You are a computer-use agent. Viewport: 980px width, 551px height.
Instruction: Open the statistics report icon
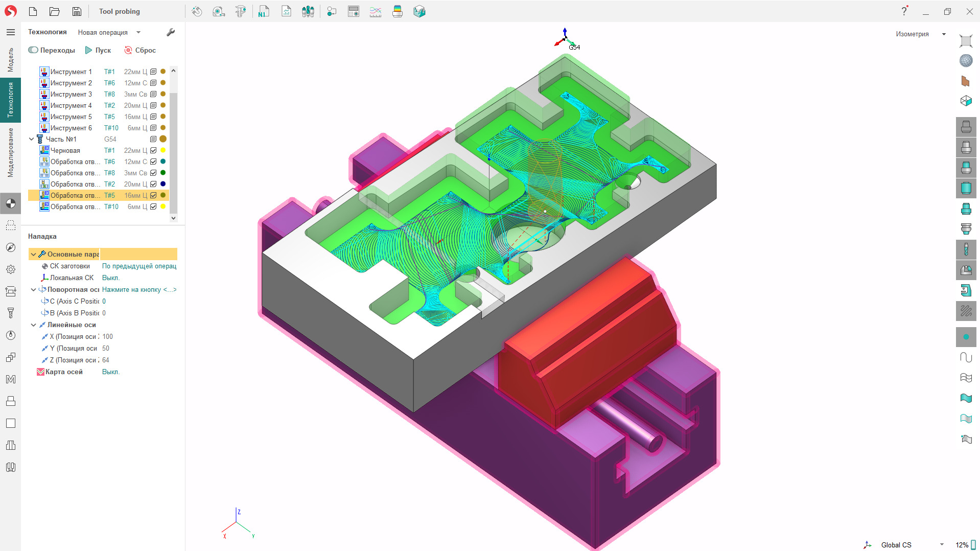click(x=286, y=11)
